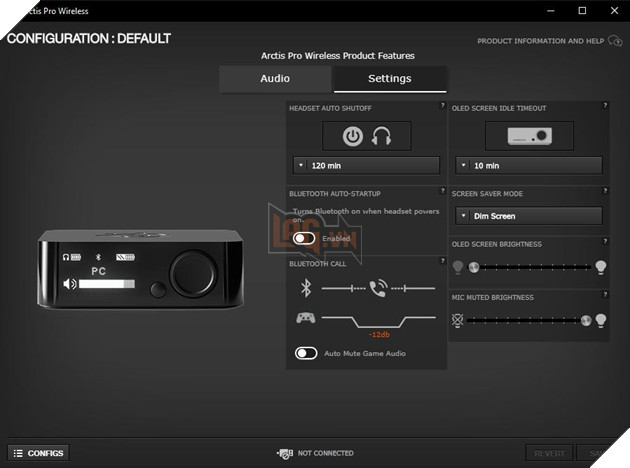The width and height of the screenshot is (630, 468).
Task: Minimize the Arctis Pro Wireless window
Action: [x=551, y=11]
